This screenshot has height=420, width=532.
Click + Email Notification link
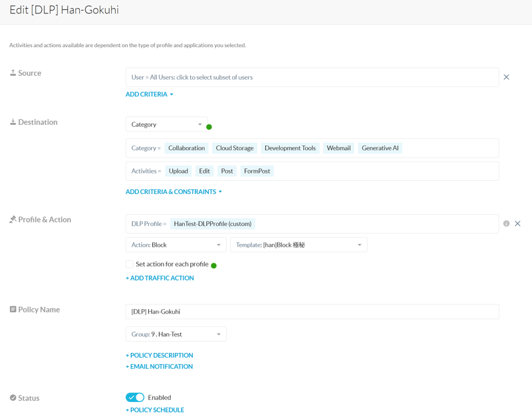click(x=159, y=367)
